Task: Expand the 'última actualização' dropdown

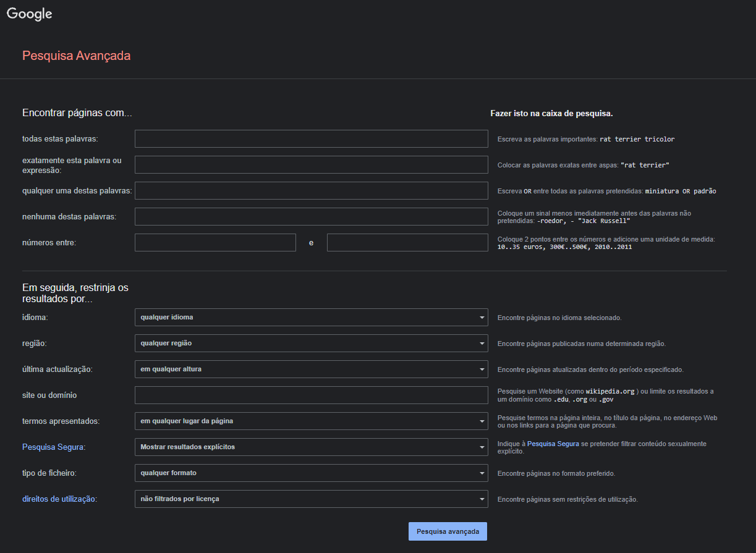Action: click(312, 369)
